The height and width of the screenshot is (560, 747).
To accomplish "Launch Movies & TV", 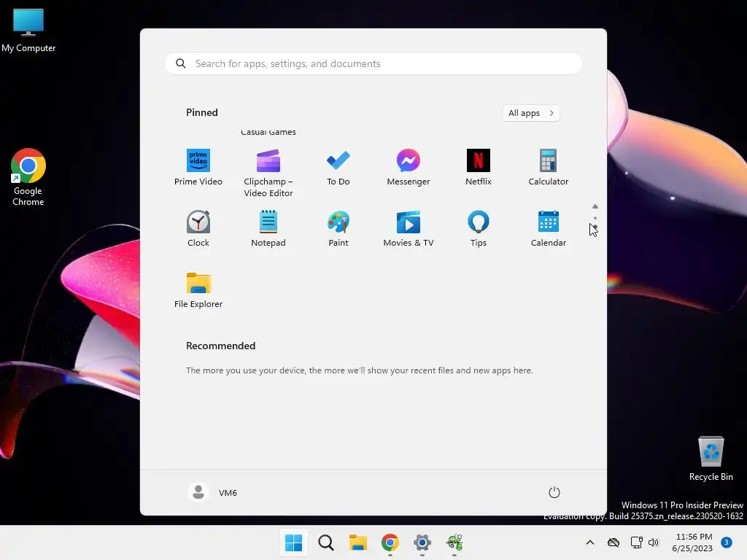I will coord(409,229).
